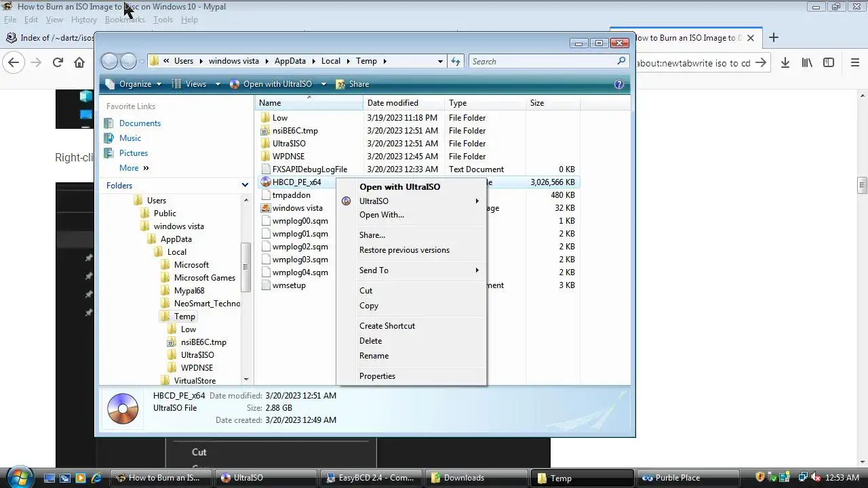Select Microsoft Games folder in tree

click(204, 278)
